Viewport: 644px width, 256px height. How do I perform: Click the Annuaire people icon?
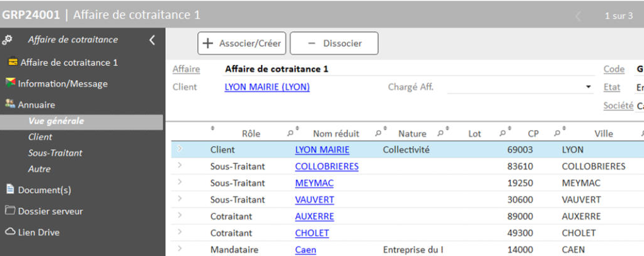[10, 104]
